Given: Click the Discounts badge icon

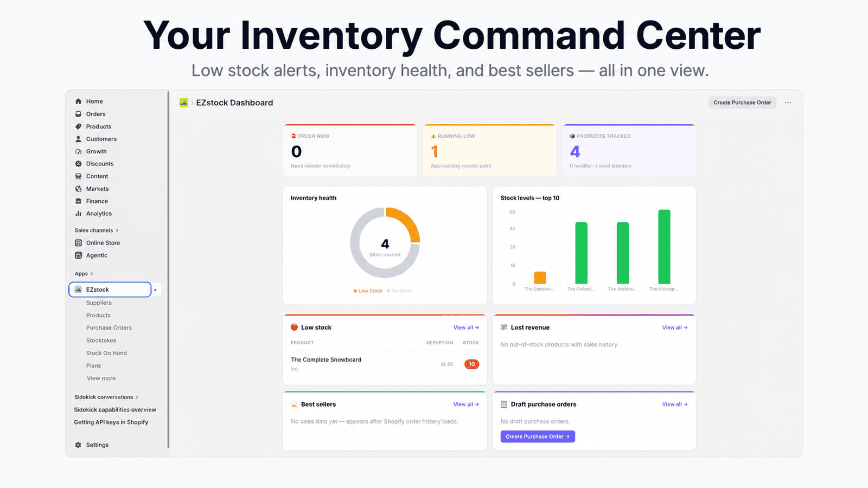Looking at the screenshot, I should [78, 164].
